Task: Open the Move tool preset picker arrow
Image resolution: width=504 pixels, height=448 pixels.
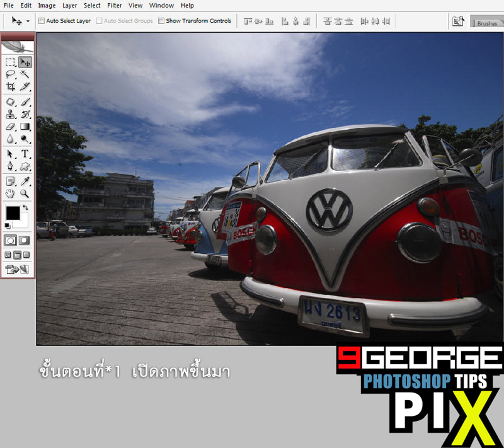Action: pos(28,21)
